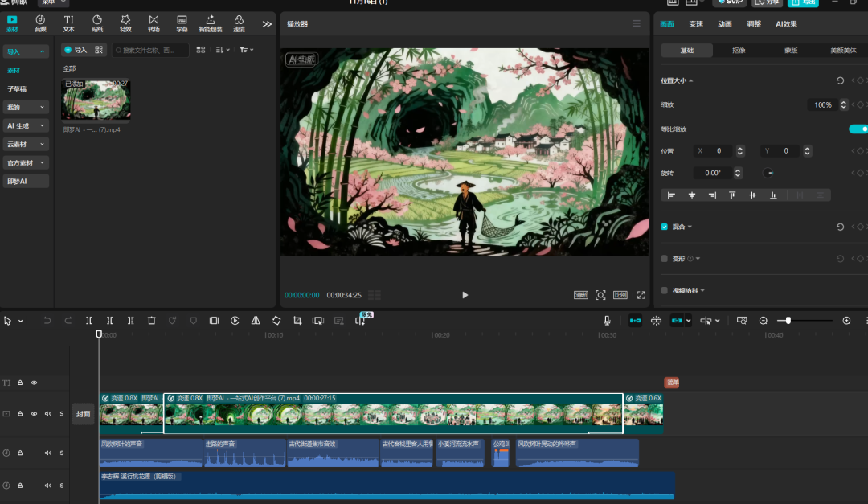Expand the 云素材 sidebar section
This screenshot has width=868, height=504.
[x=26, y=144]
